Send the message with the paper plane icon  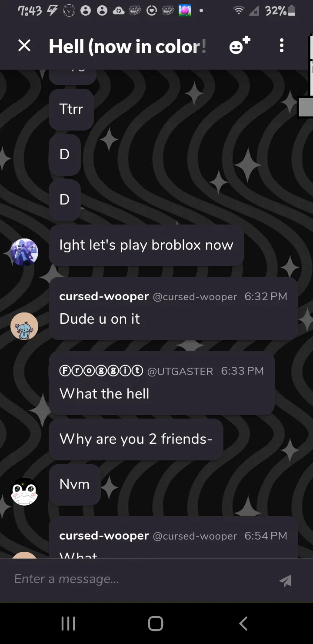285,580
